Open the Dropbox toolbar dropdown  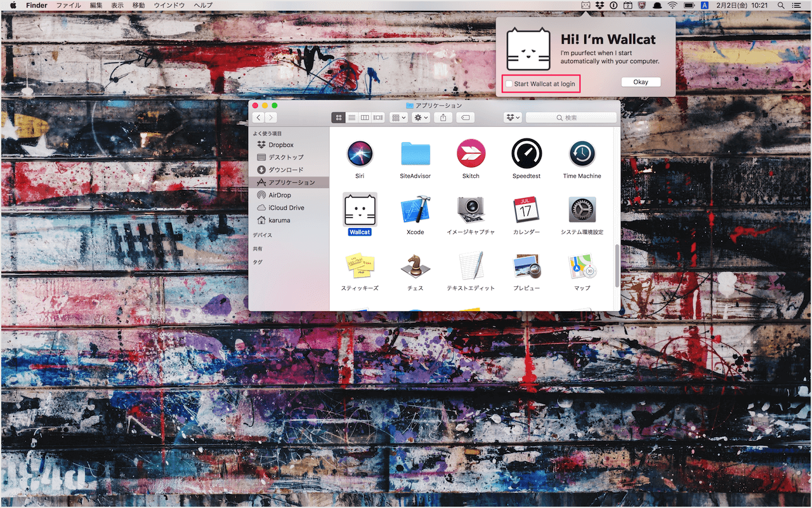[x=513, y=117]
